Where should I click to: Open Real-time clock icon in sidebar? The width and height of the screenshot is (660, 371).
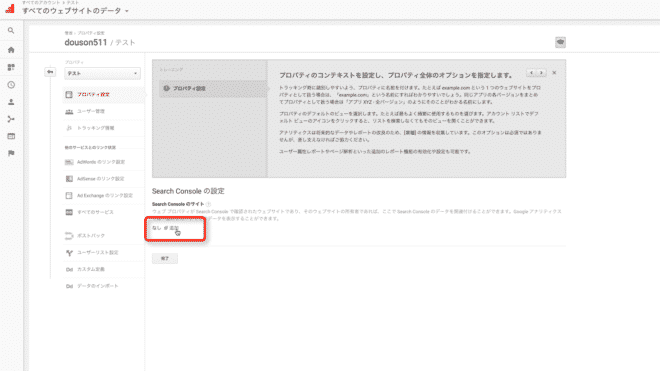[11, 85]
